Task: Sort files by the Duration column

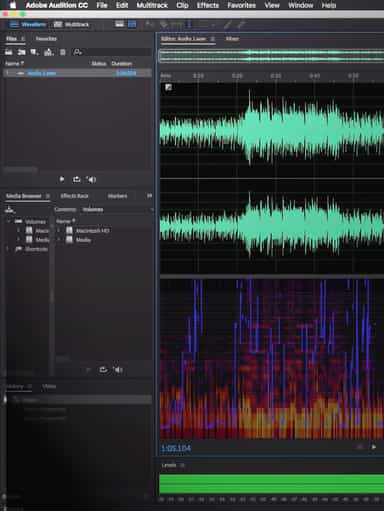Action: [122, 63]
